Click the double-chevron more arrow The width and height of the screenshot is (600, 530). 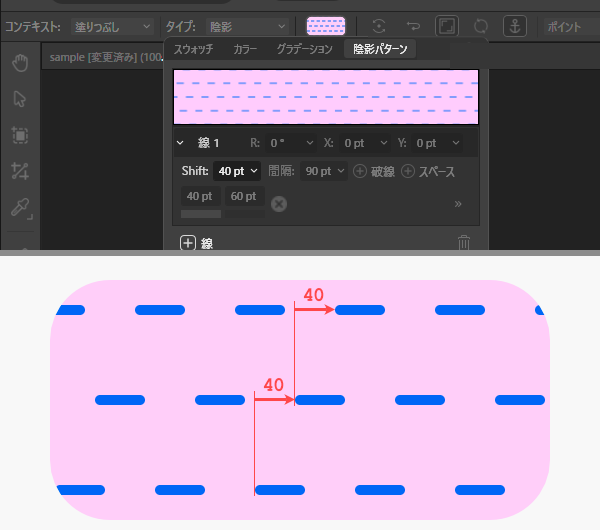coord(458,204)
